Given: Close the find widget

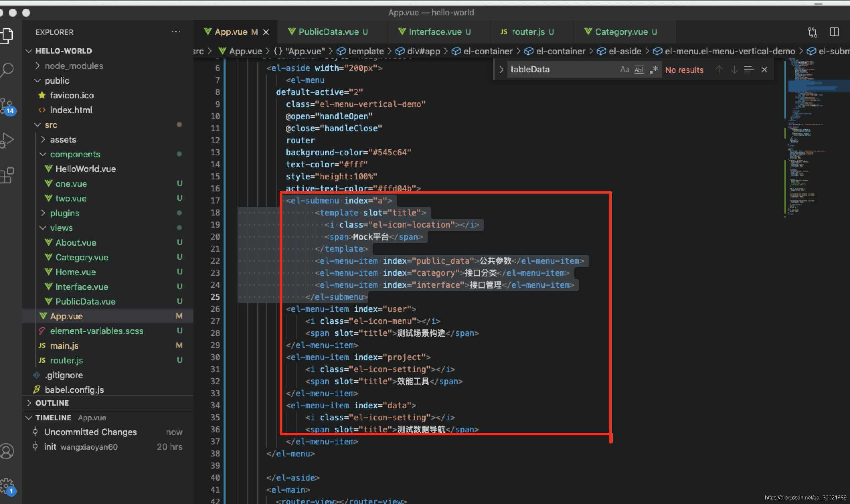Looking at the screenshot, I should coord(764,70).
